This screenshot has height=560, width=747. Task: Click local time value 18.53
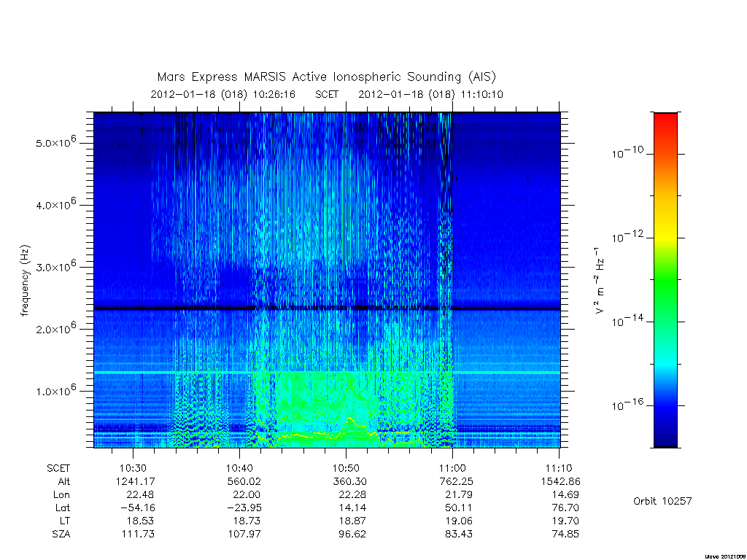pos(140,521)
